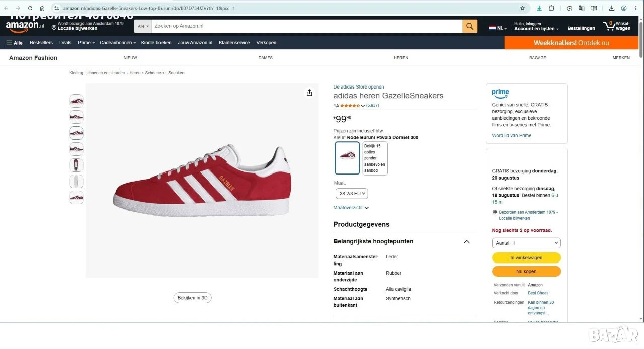Open De adidas Store link
Image resolution: width=644 pixels, height=349 pixels.
(359, 87)
